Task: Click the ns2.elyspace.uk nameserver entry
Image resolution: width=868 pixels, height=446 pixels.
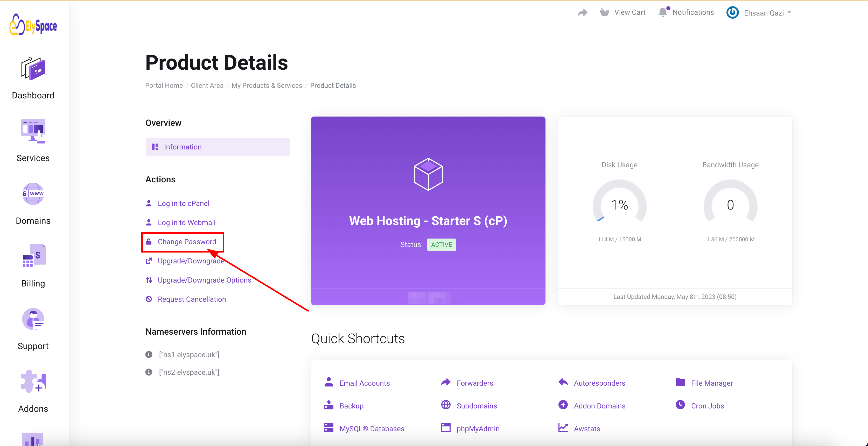Action: (x=189, y=372)
